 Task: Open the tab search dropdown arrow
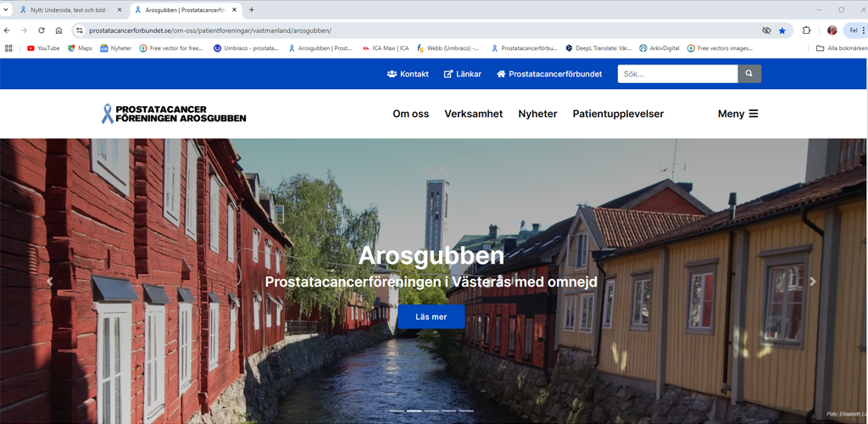[6, 10]
